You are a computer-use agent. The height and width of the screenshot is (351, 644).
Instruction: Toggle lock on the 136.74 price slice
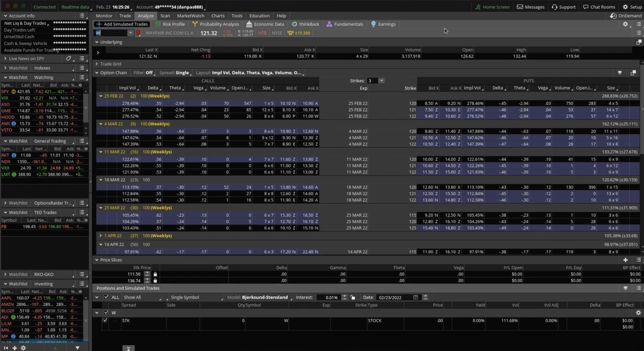(x=155, y=281)
